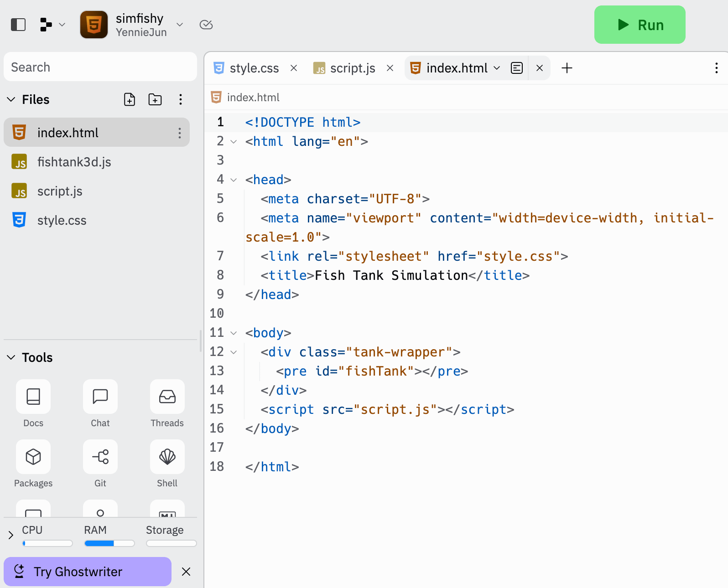Select index.html in the file tree
The height and width of the screenshot is (588, 728).
(97, 133)
